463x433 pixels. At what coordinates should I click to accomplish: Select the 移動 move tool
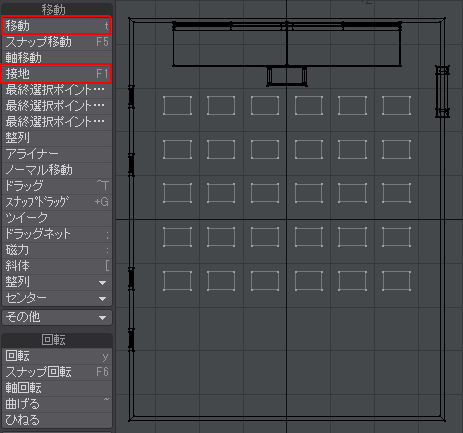click(x=56, y=26)
